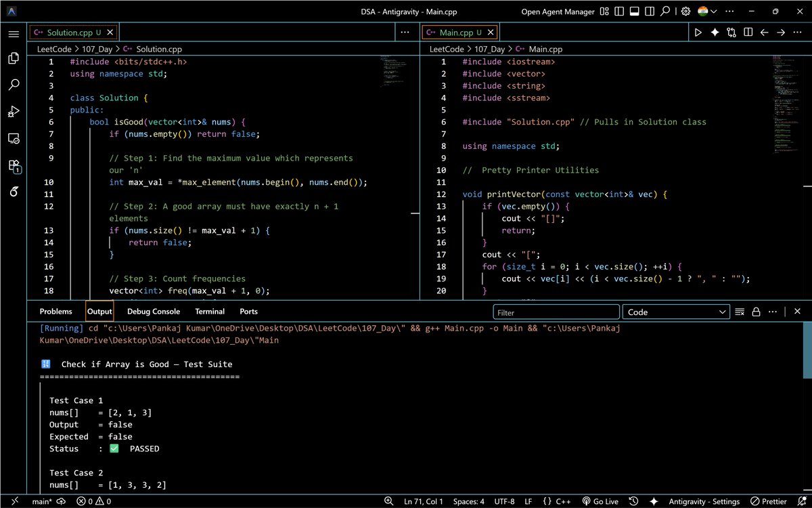The height and width of the screenshot is (508, 812).
Task: Select the Main.cpp editor tab
Action: click(459, 32)
